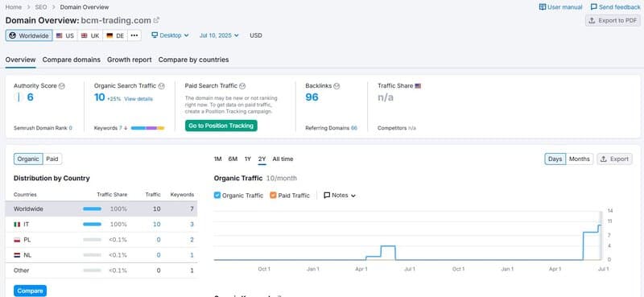This screenshot has height=297, width=644.
Task: Click Authority Score info icon
Action: click(62, 86)
